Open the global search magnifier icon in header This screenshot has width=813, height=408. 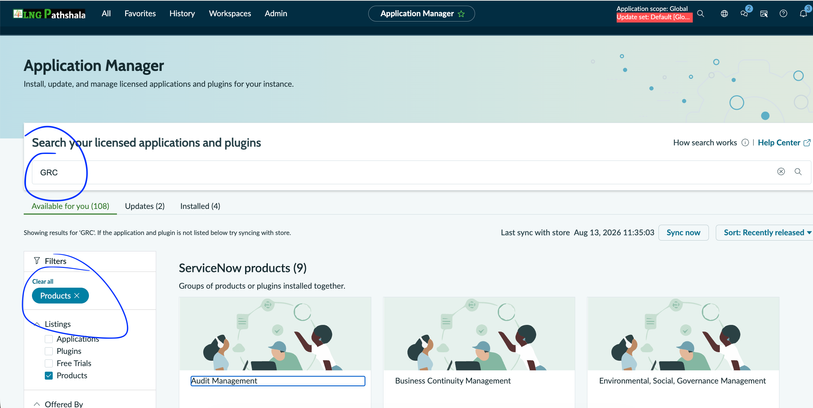[700, 14]
